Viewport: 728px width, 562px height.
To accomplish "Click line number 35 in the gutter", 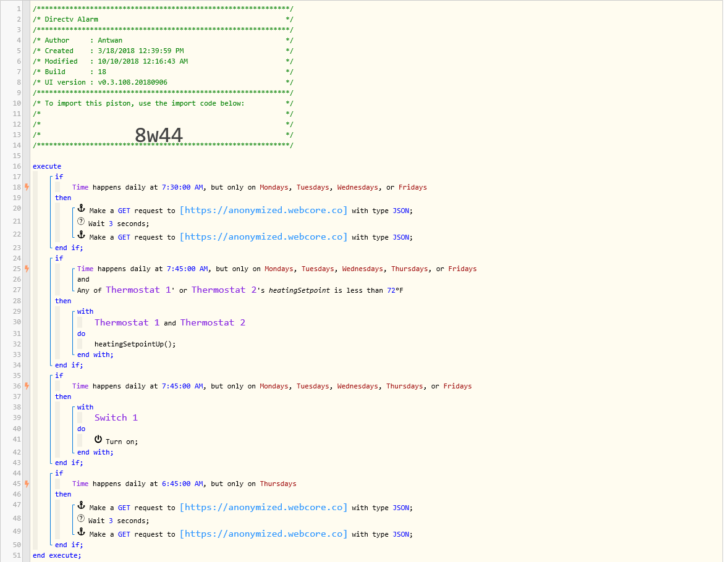I will [x=17, y=376].
